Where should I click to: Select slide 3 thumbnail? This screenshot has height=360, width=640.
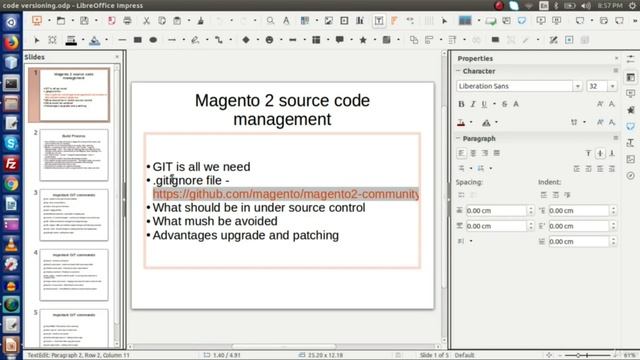(x=74, y=215)
